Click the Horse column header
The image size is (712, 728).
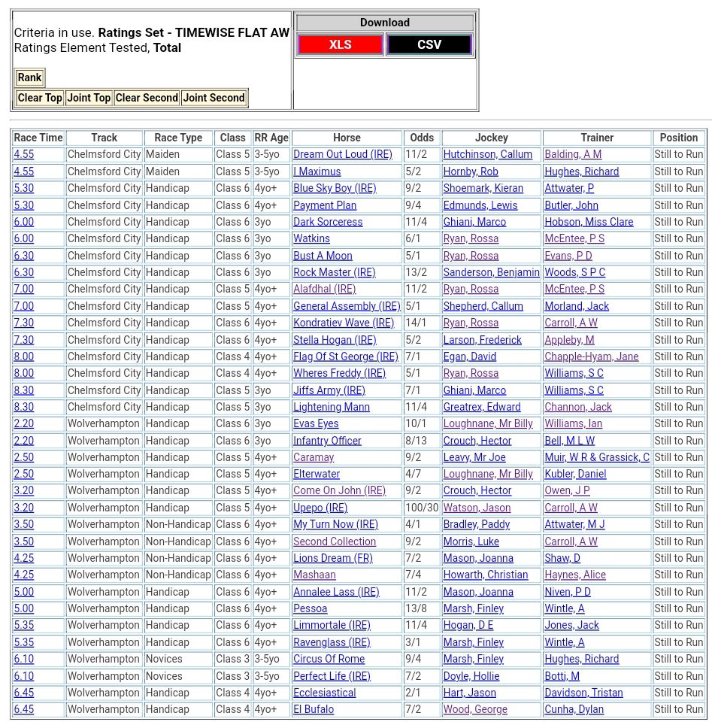tap(347, 138)
